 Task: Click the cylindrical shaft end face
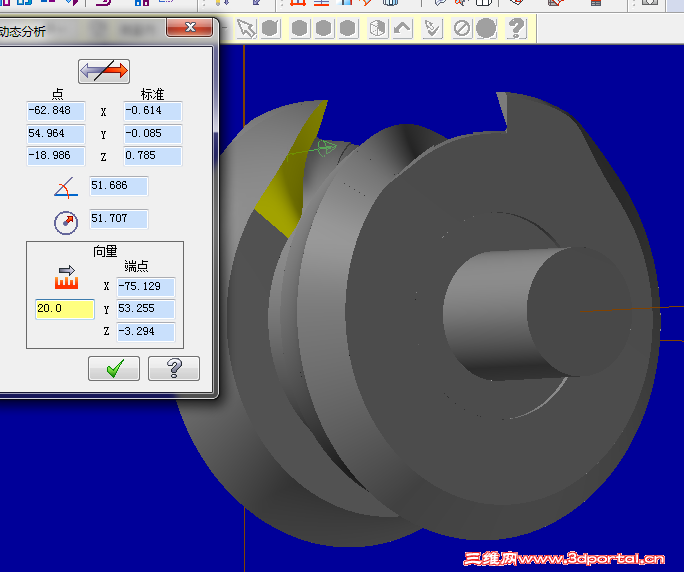579,311
